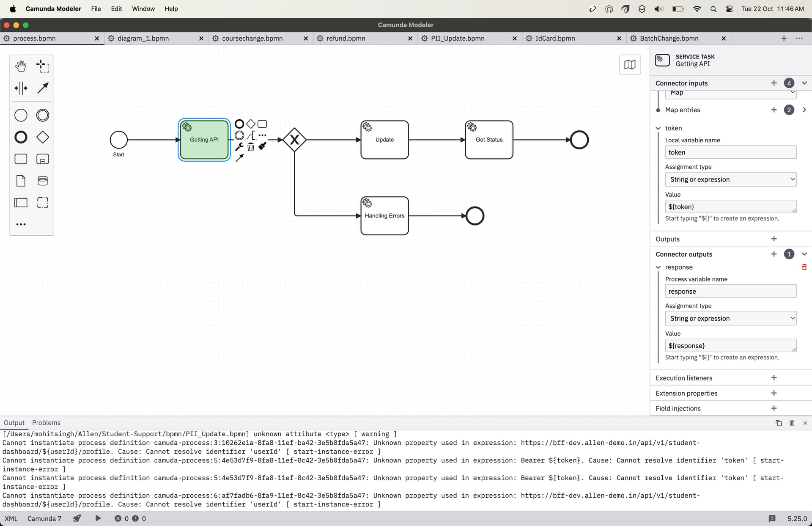Screen dimensions: 812x526
Task: Create a data store reference shape
Action: click(x=43, y=181)
